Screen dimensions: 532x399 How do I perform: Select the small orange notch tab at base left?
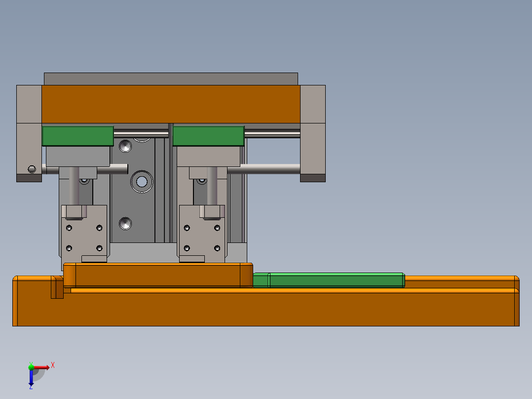pyautogui.click(x=57, y=287)
